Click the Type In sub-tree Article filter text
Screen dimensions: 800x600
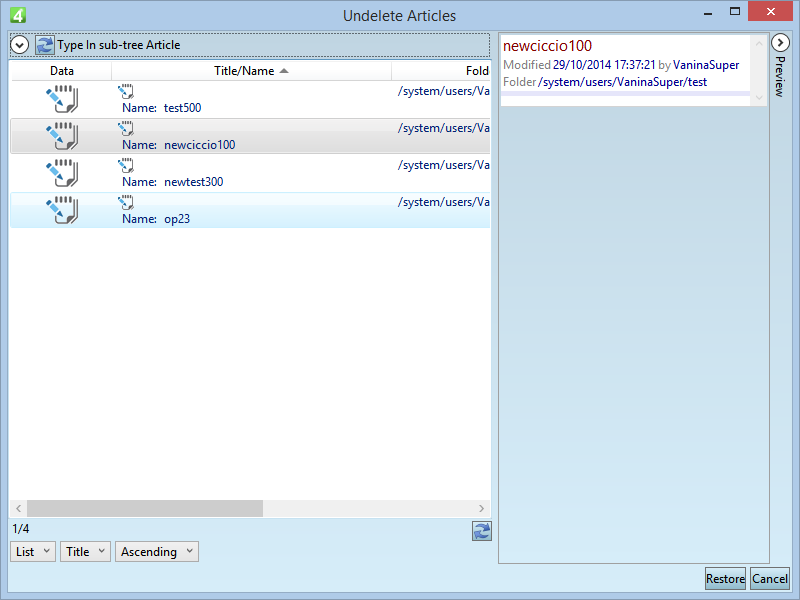[118, 45]
